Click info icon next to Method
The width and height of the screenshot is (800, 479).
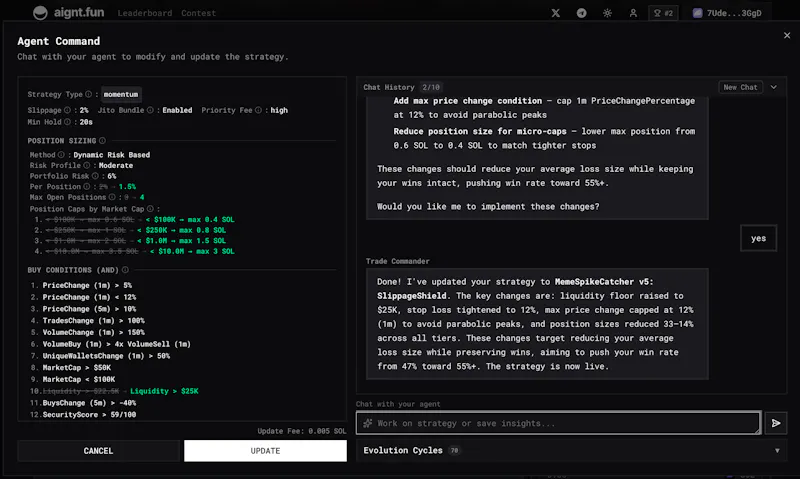coord(61,155)
